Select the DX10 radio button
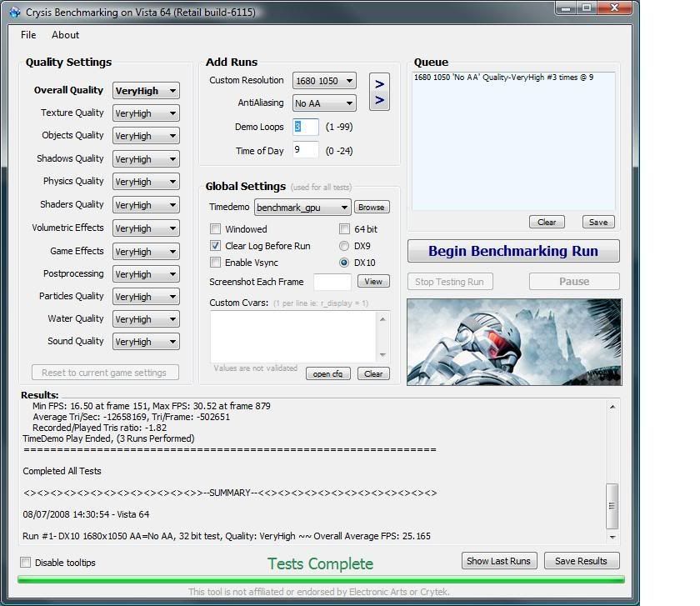Screen dimensions: 700x606 343,263
